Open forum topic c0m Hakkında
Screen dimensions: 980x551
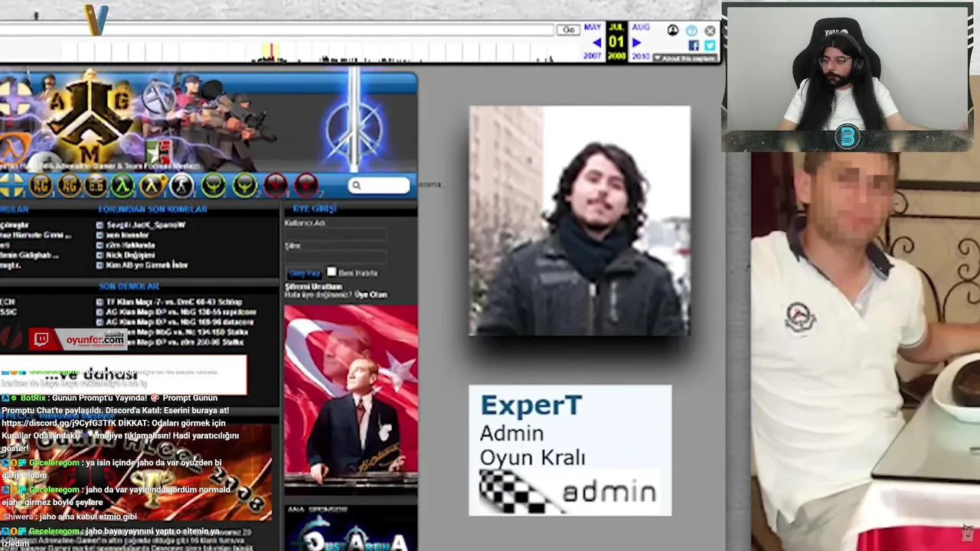[130, 245]
